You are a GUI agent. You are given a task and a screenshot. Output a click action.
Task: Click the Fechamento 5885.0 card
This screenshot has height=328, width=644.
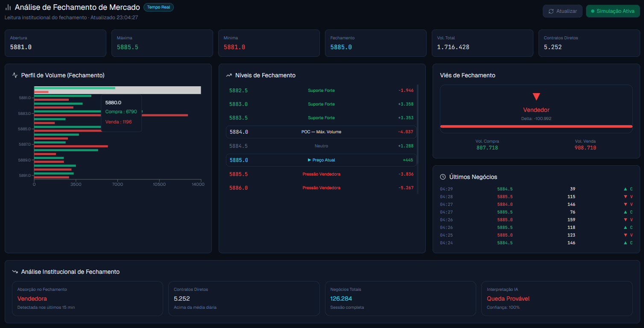pyautogui.click(x=376, y=43)
